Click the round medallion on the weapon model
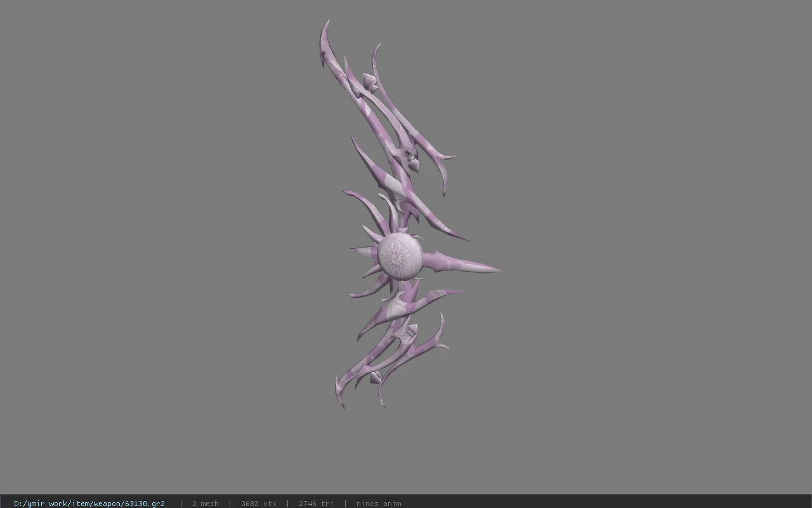The image size is (812, 508). [400, 256]
